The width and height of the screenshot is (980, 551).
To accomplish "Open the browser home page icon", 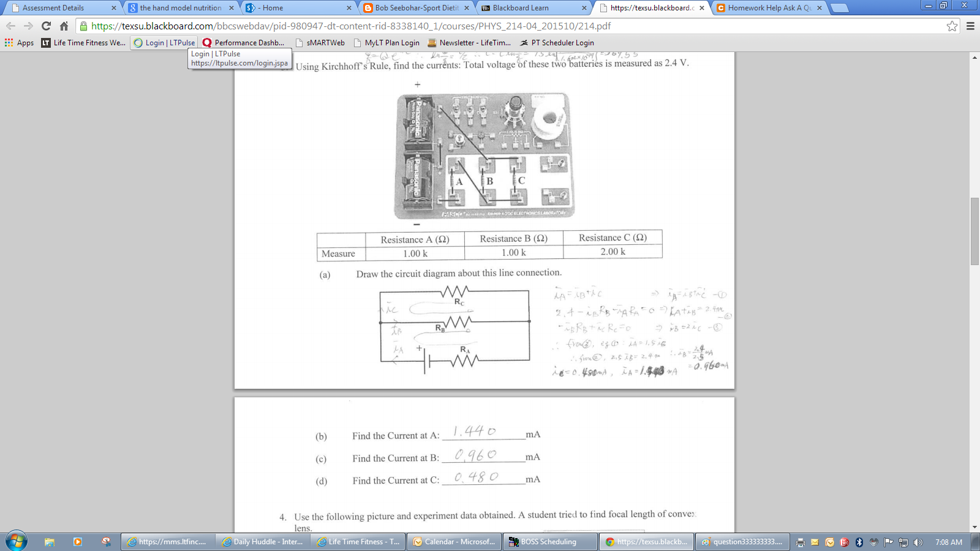I will tap(64, 26).
